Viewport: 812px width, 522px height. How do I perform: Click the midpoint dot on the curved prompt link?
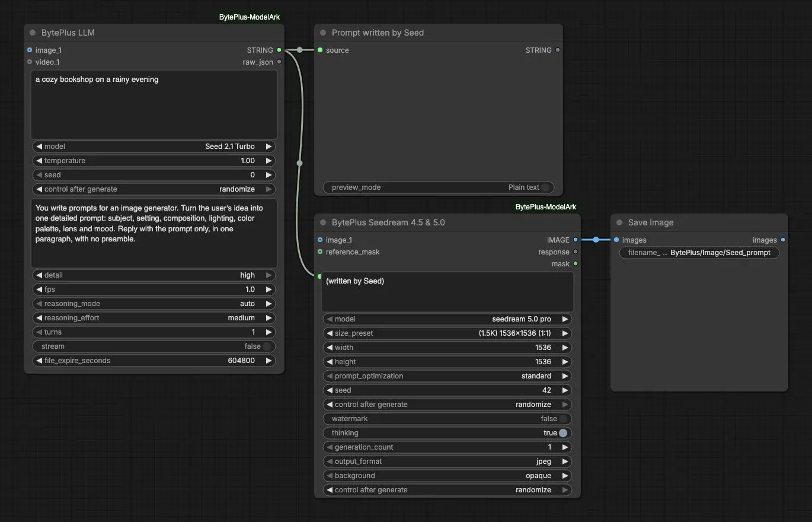point(300,163)
